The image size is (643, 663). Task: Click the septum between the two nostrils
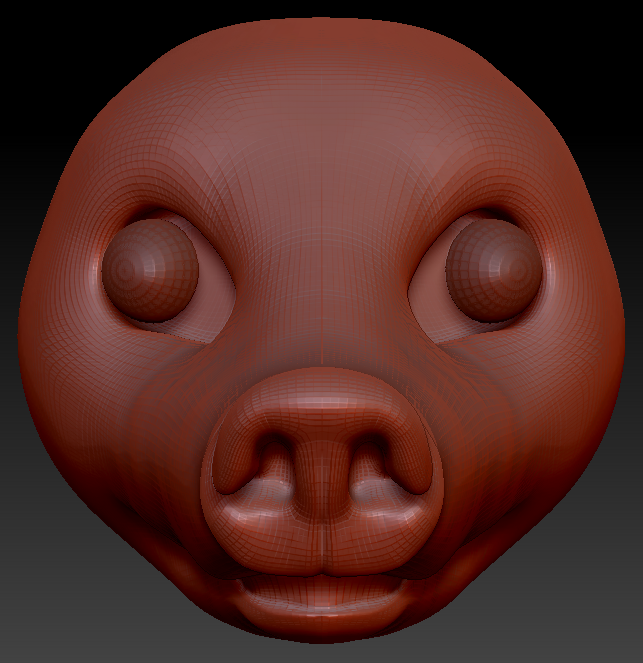point(321,470)
